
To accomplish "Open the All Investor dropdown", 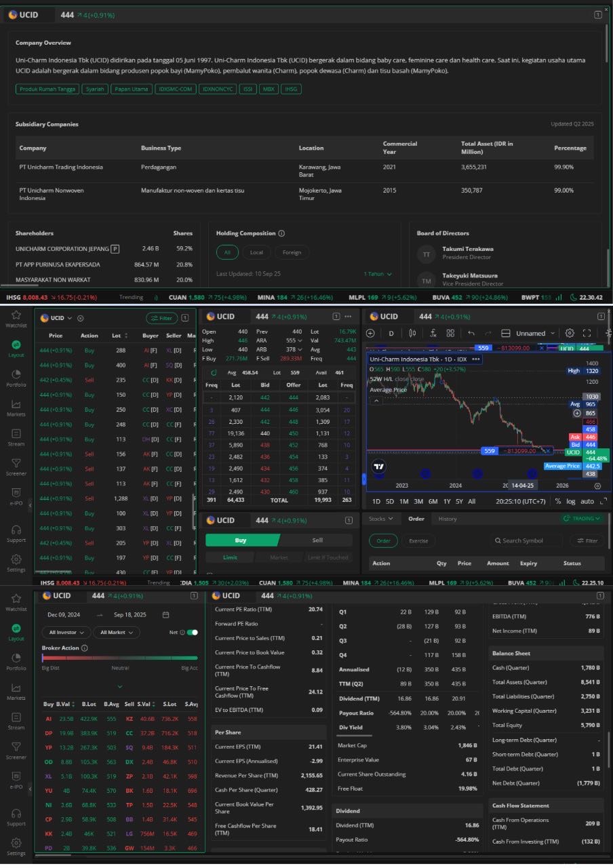I will click(x=66, y=632).
